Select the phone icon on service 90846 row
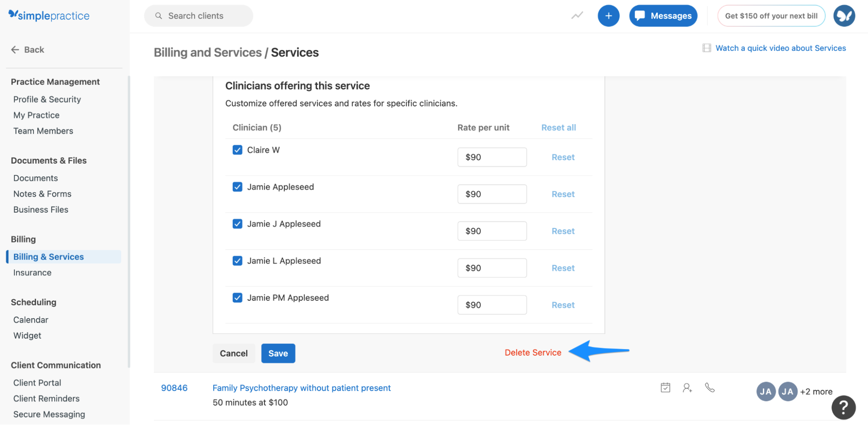This screenshot has height=425, width=868. [710, 387]
